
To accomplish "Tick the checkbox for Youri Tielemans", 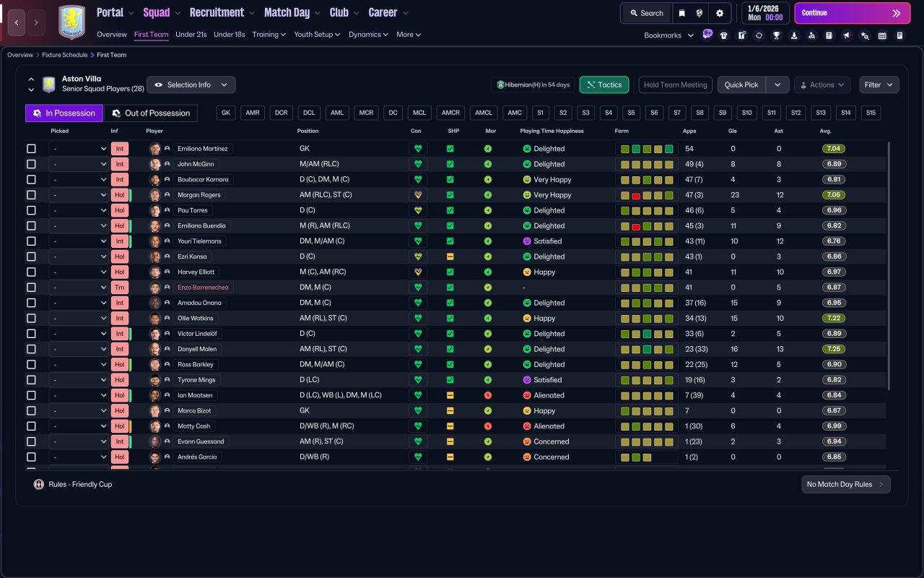I will (x=31, y=241).
